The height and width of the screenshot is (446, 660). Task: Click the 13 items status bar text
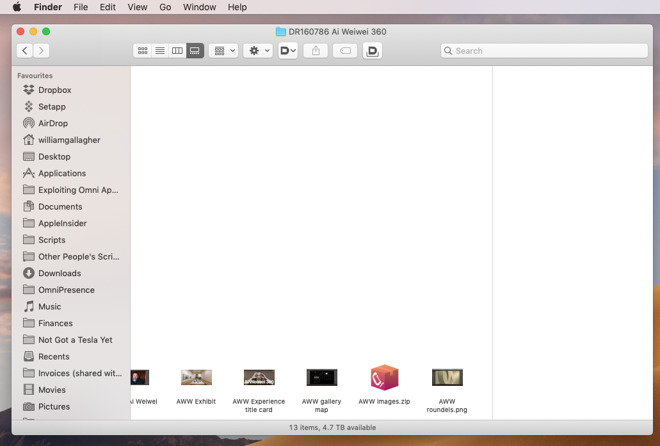[333, 427]
